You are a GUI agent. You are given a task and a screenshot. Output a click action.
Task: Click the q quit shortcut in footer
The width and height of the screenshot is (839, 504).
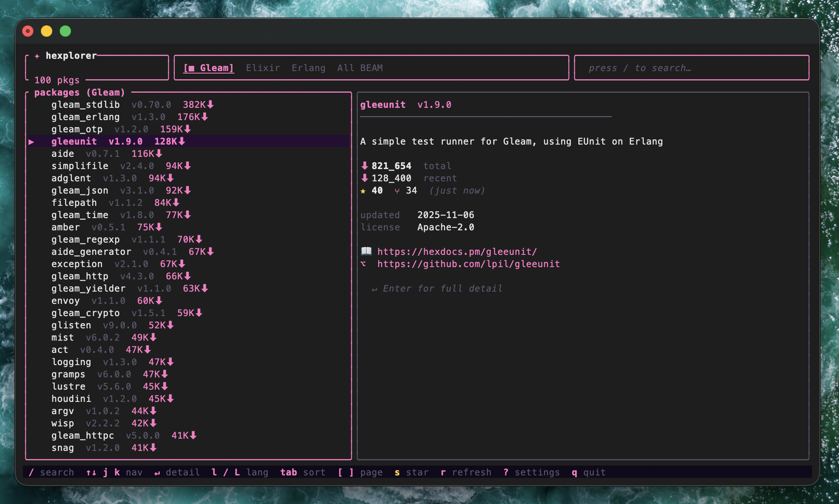click(x=589, y=472)
